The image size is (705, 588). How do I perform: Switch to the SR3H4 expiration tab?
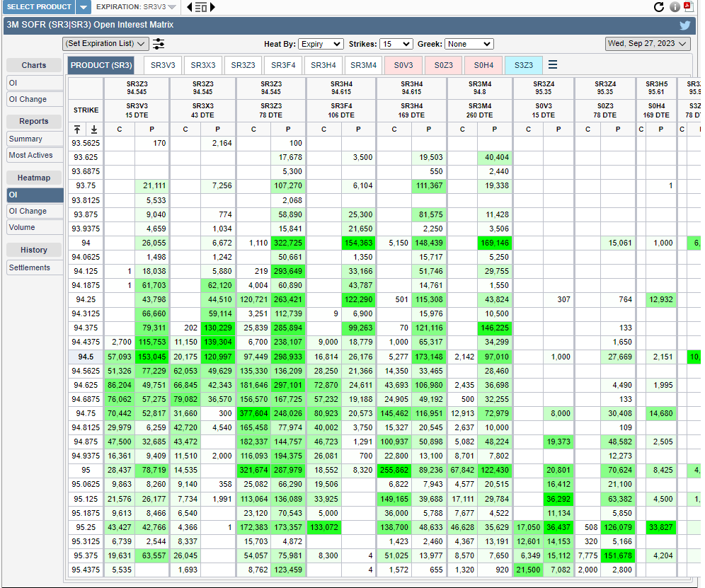(x=323, y=65)
